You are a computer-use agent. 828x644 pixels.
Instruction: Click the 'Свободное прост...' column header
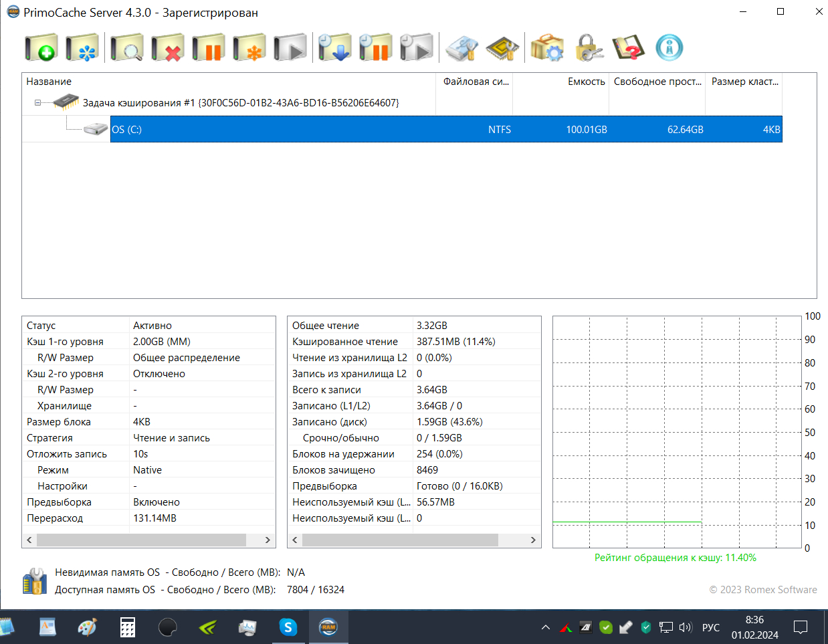(657, 82)
